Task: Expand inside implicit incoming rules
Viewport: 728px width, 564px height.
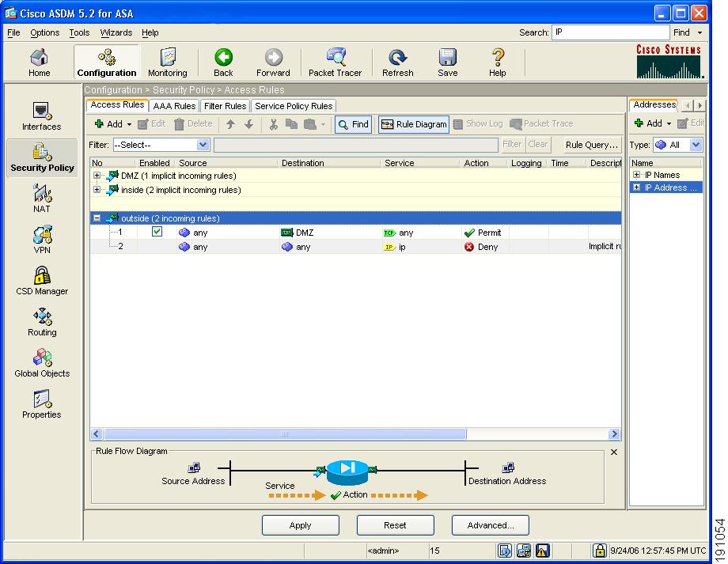Action: (97, 189)
